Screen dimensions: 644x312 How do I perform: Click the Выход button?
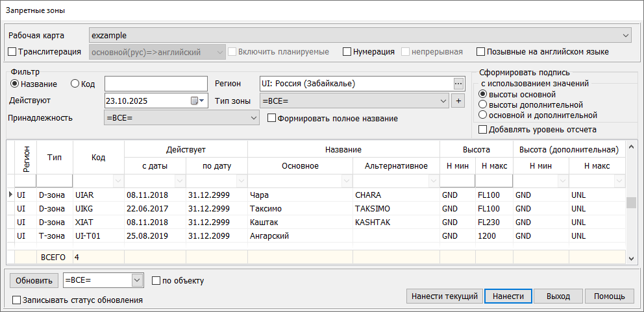558,296
